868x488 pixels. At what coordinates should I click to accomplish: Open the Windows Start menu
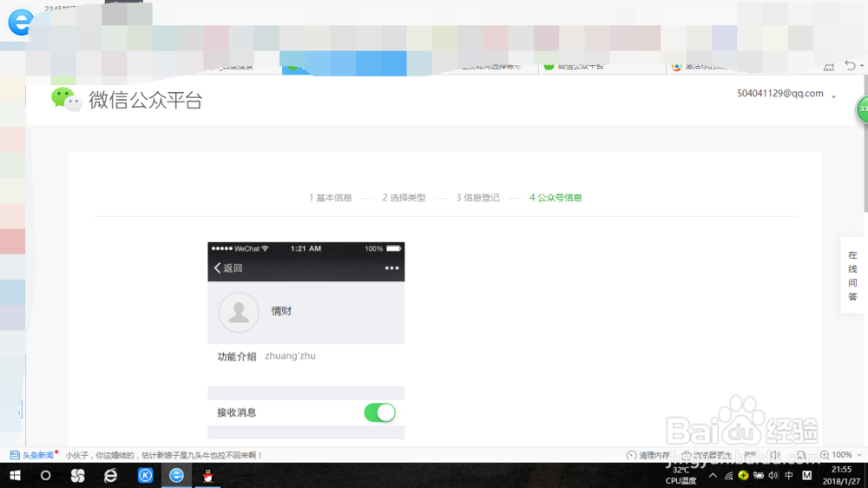point(15,475)
